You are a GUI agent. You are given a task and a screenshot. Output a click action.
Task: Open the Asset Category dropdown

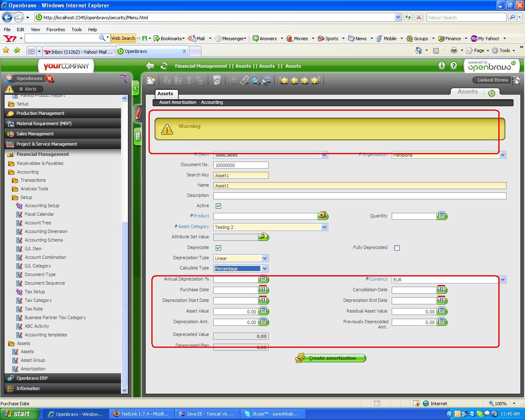click(324, 227)
